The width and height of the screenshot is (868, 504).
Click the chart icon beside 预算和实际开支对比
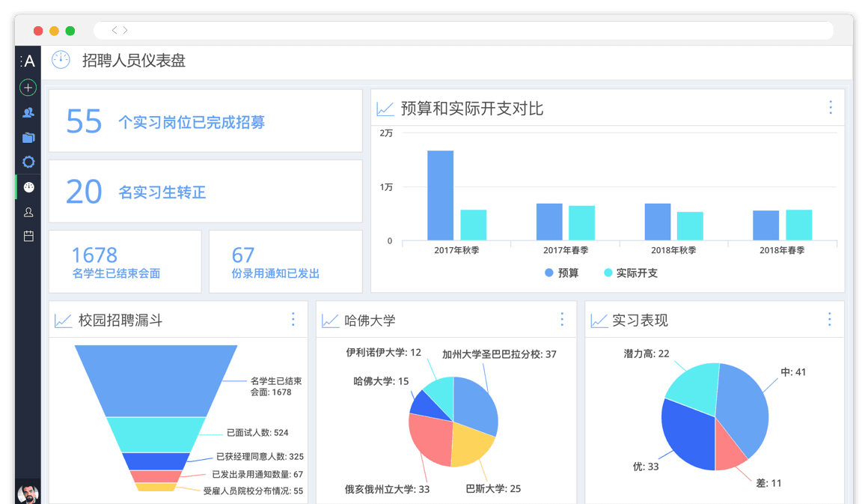(x=385, y=109)
